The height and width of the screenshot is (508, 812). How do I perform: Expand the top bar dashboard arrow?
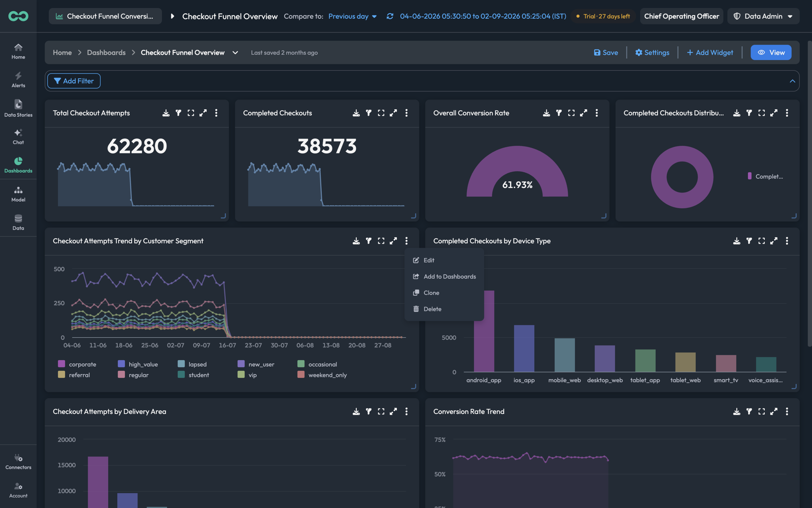pyautogui.click(x=173, y=16)
